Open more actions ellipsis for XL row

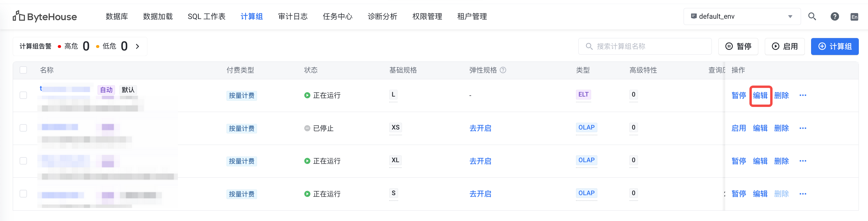[802, 161]
